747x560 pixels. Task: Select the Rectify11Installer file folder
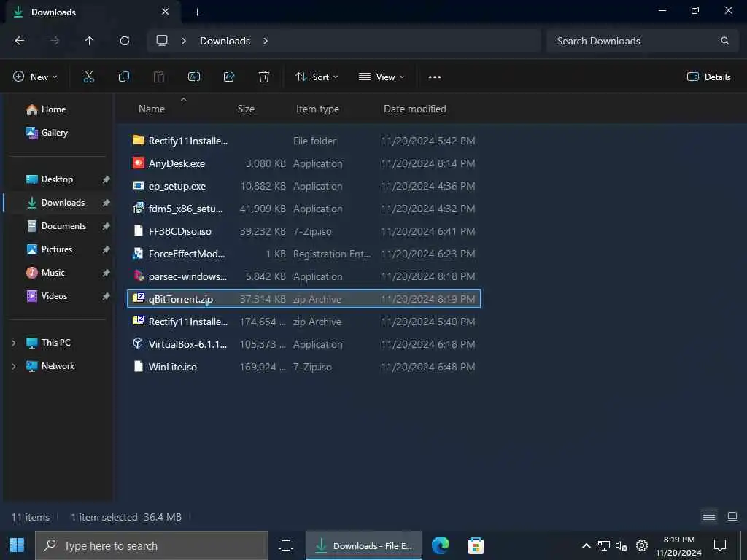pyautogui.click(x=304, y=141)
